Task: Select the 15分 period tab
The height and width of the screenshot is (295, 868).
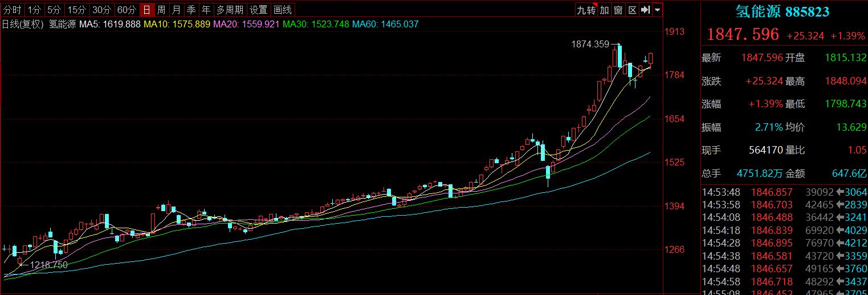Action: (76, 10)
